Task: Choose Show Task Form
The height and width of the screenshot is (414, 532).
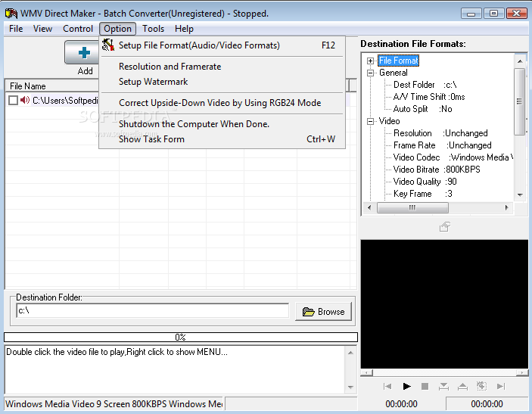Action: point(222,139)
